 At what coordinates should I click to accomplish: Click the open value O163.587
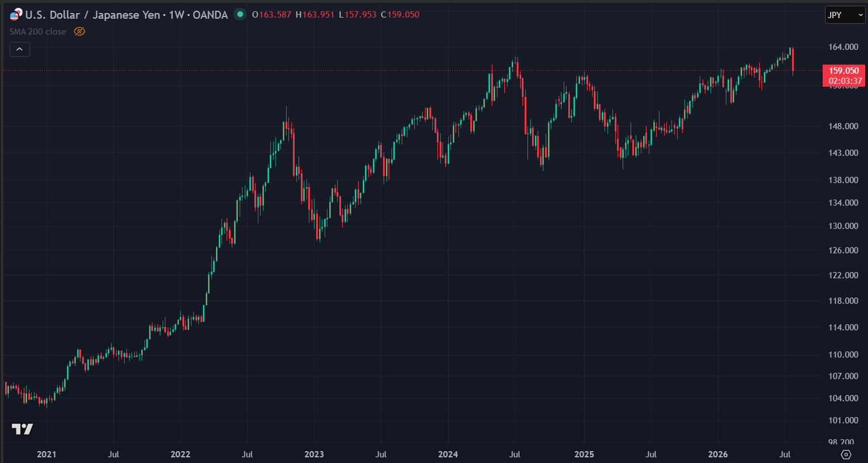pyautogui.click(x=271, y=15)
